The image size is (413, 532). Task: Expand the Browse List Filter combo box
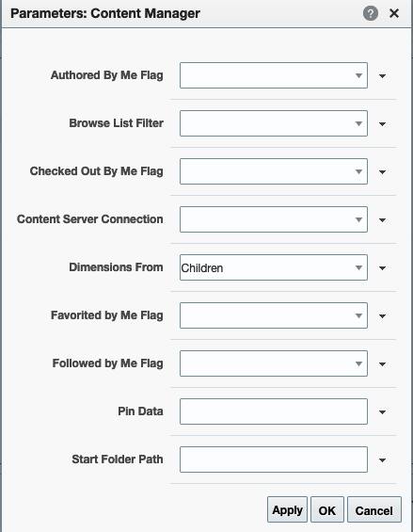[274, 123]
